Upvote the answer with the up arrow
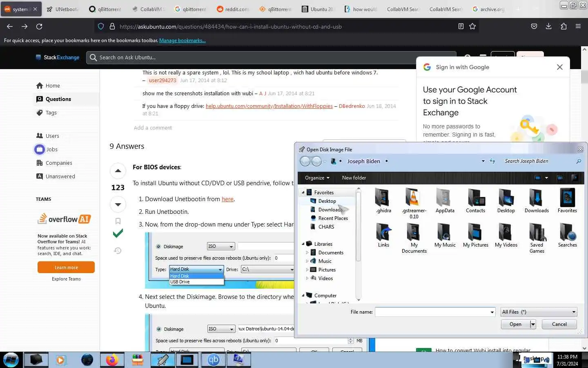This screenshot has height=368, width=588. [x=118, y=171]
